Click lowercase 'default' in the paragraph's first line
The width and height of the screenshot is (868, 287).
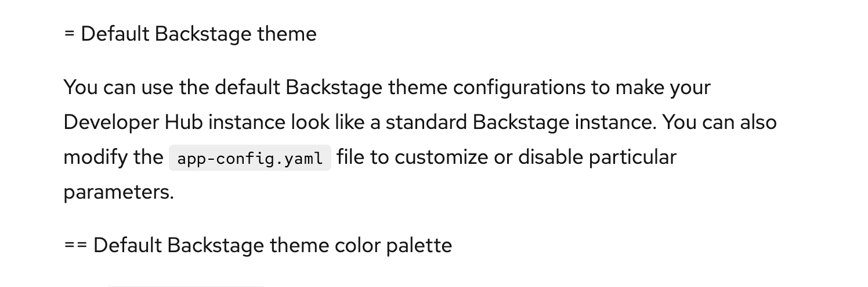(247, 88)
